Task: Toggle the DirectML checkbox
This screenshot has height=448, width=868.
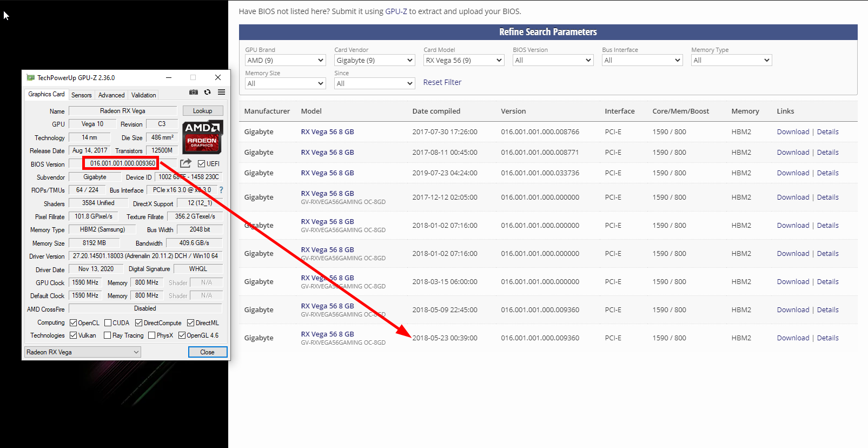Action: tap(190, 322)
